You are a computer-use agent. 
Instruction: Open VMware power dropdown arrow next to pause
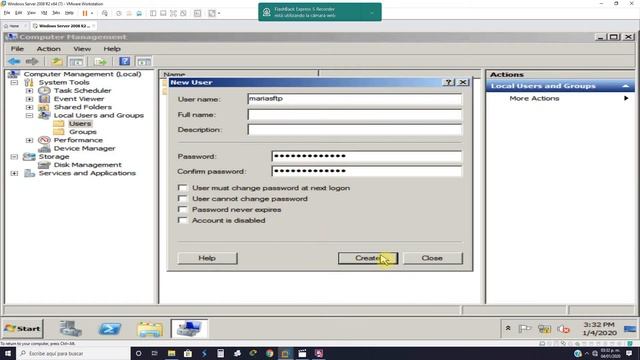(x=92, y=13)
